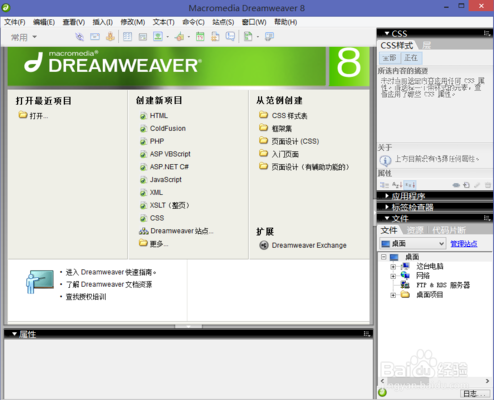494x400 pixels.
Task: Expand the 这台电脑 tree node
Action: [x=393, y=267]
